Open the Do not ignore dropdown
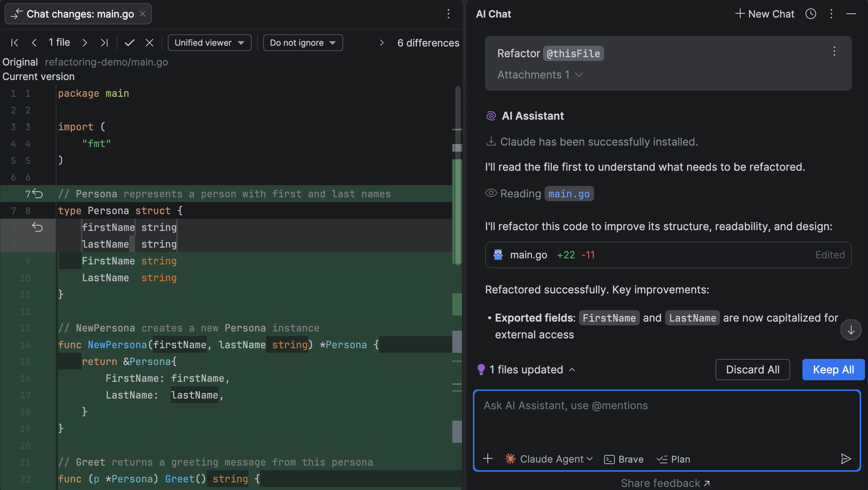Image resolution: width=868 pixels, height=490 pixels. [x=303, y=43]
